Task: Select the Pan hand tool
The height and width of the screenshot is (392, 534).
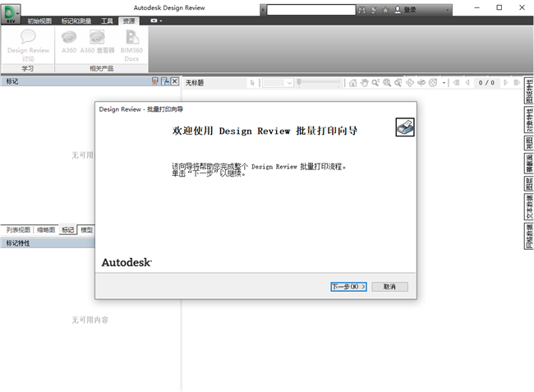Action: 365,83
